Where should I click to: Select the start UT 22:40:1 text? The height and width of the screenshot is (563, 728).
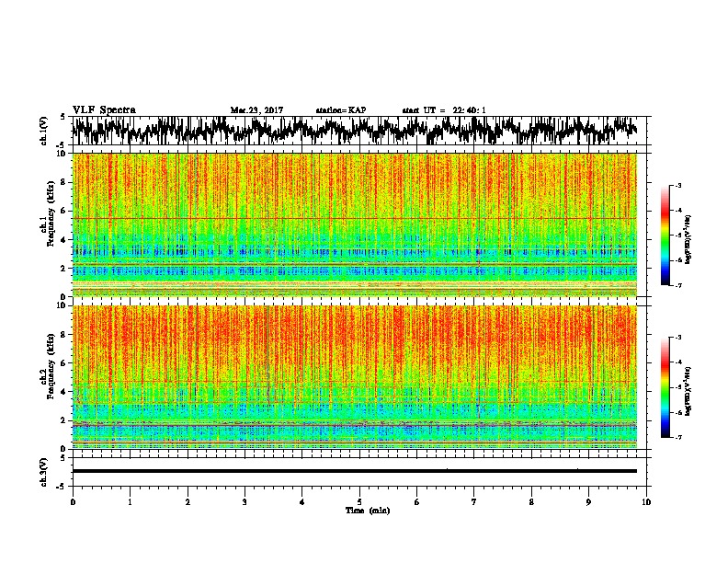(444, 110)
